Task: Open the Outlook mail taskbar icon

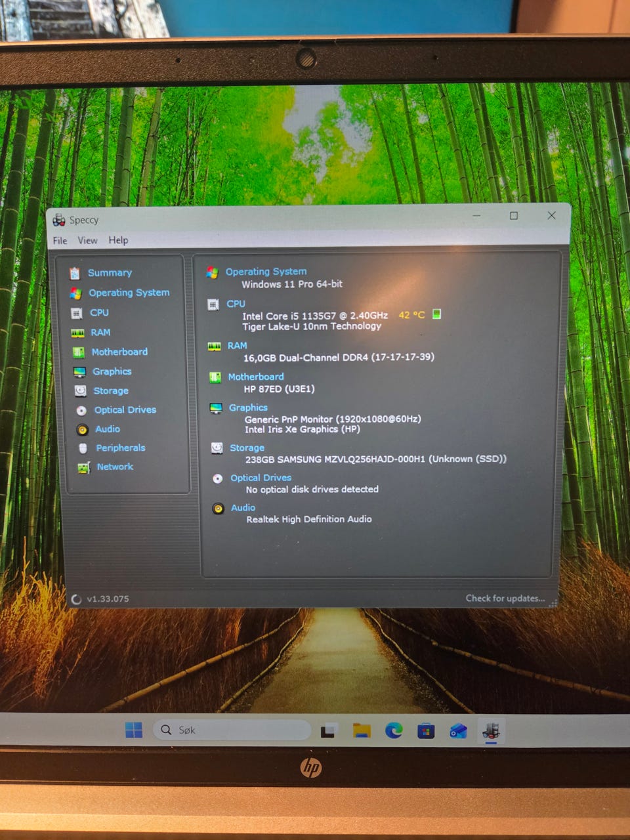Action: pos(458,730)
